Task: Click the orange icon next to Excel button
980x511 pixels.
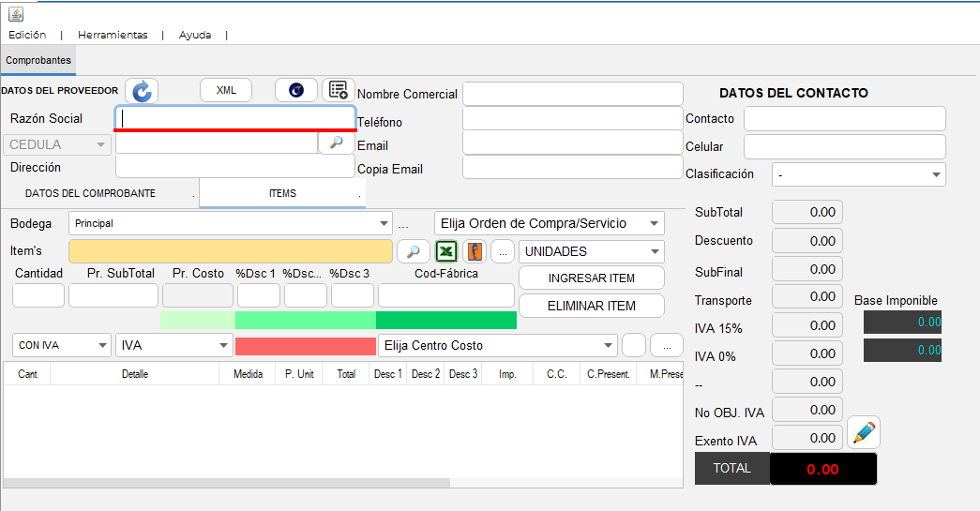Action: (475, 251)
